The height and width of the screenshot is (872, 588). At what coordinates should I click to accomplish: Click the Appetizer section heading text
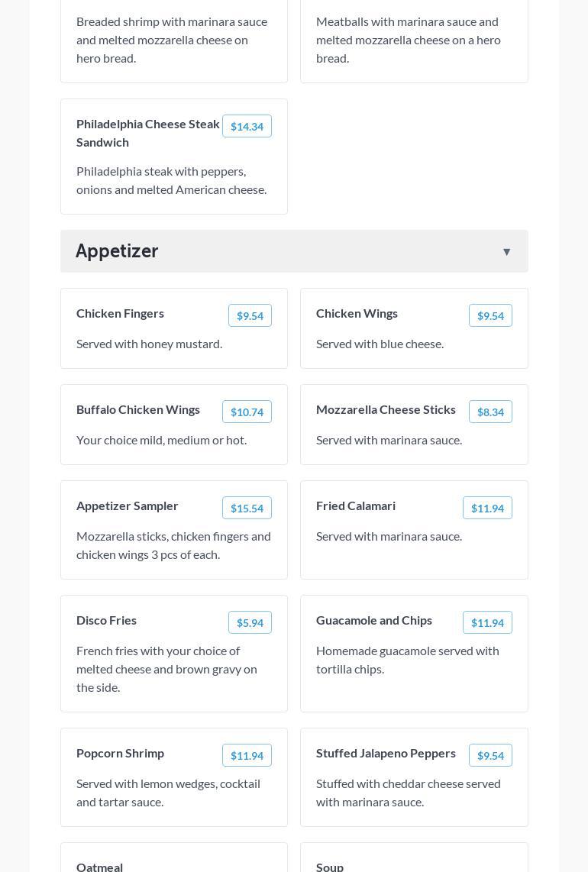(117, 251)
